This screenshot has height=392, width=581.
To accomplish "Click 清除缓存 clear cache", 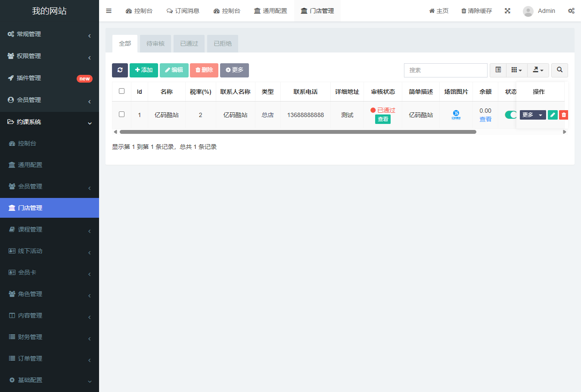I will (476, 11).
